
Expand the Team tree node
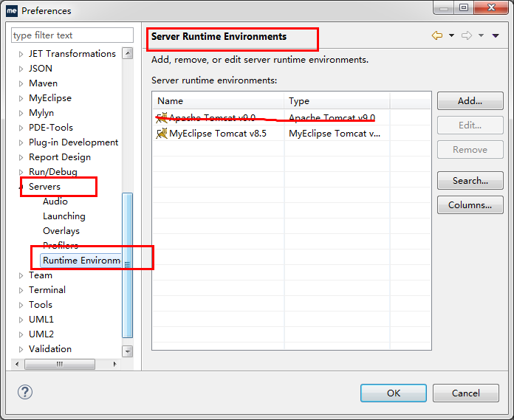(x=21, y=275)
